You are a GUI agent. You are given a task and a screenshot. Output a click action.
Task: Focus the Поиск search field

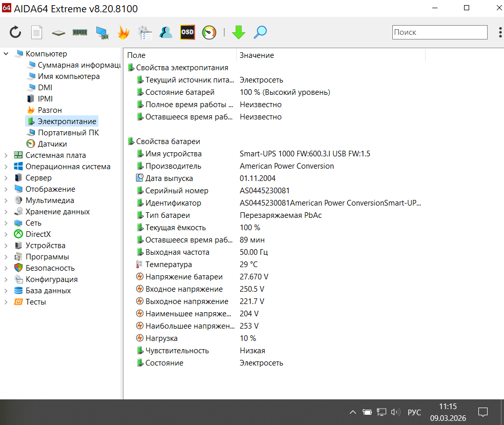point(439,32)
